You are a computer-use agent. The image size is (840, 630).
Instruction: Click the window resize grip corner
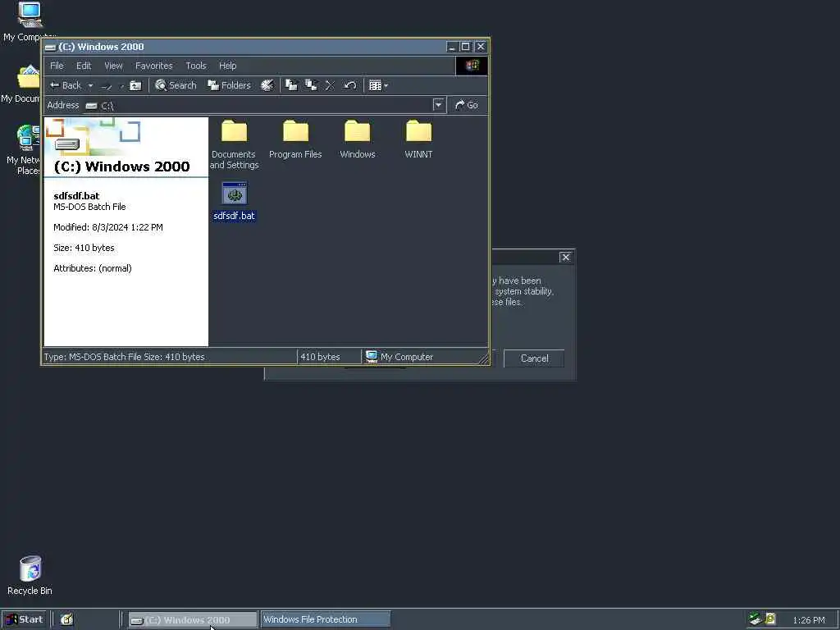pyautogui.click(x=483, y=359)
